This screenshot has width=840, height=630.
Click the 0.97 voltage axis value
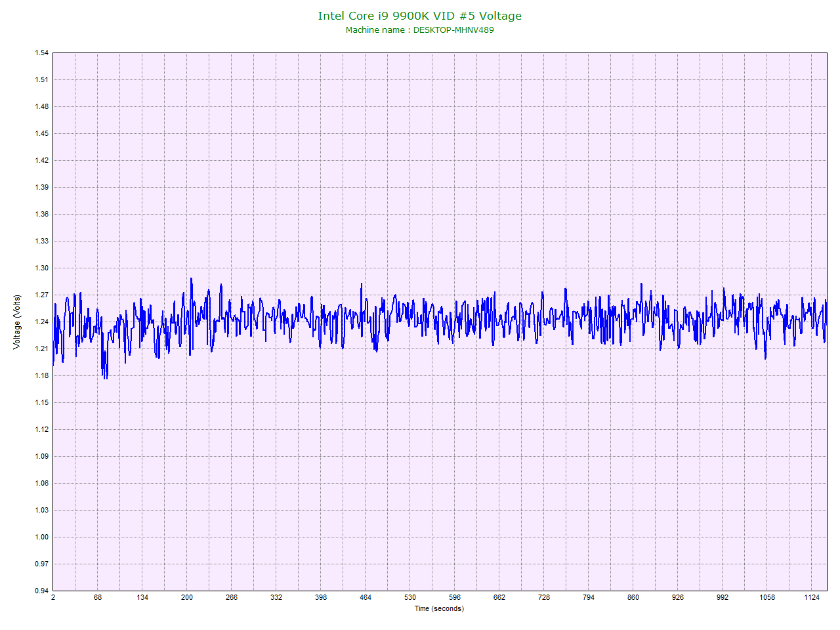pos(42,564)
